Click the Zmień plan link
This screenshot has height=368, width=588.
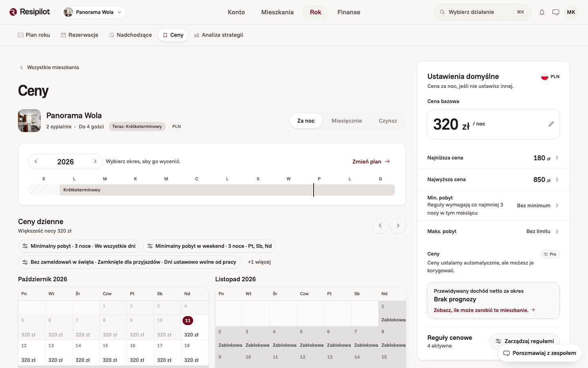[x=371, y=162]
